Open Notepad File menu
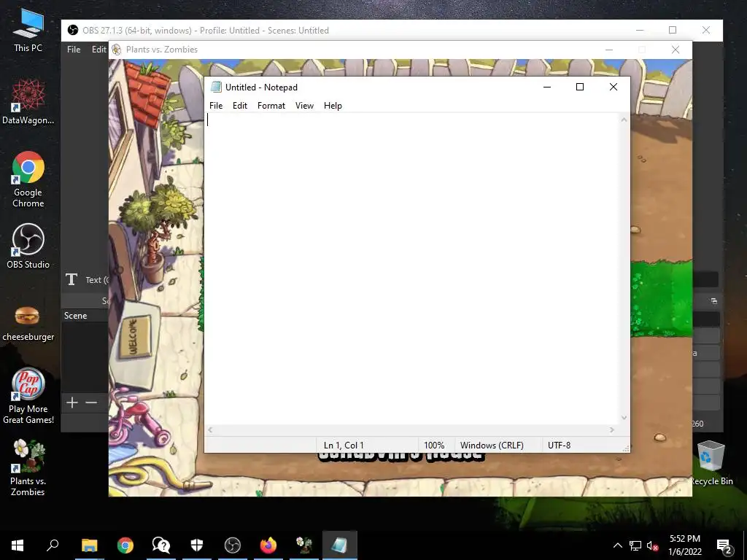Screen dimensions: 747x560 click(x=216, y=106)
